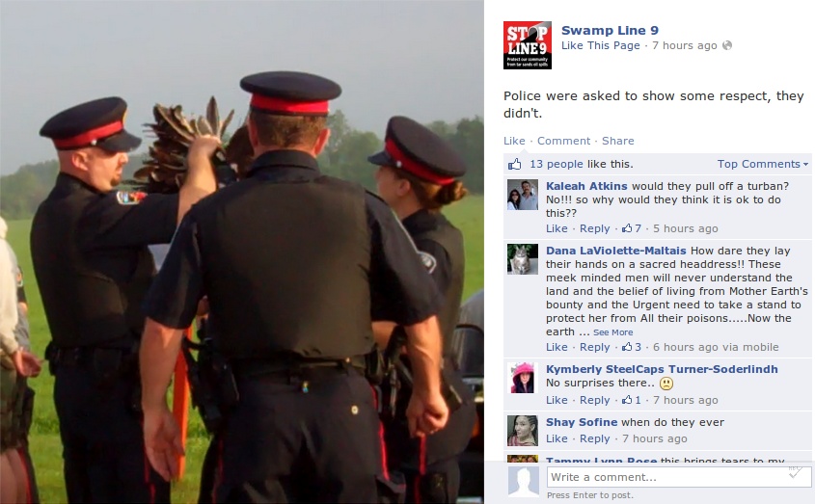This screenshot has height=504, width=815.
Task: Expand the Top Comments dropdown
Action: [x=763, y=164]
